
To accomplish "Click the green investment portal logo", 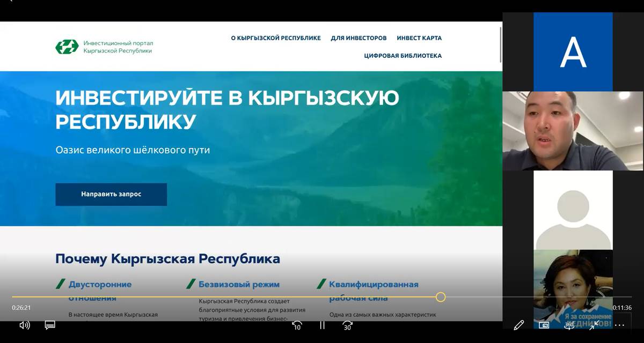I will coord(67,47).
